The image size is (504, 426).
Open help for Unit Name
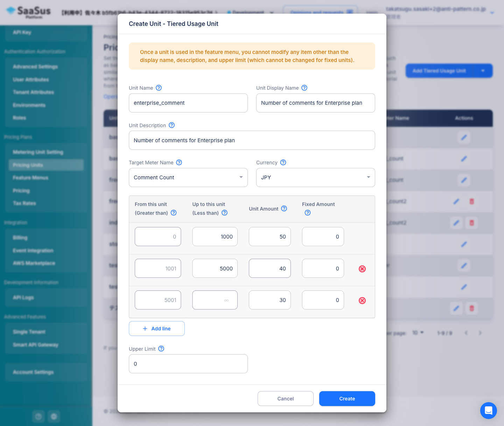(159, 88)
